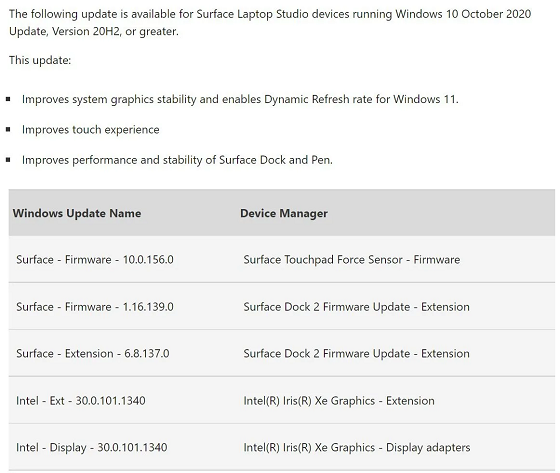
Task: Select Intel - Display - 30.0.101.1340 cell
Action: click(x=92, y=448)
